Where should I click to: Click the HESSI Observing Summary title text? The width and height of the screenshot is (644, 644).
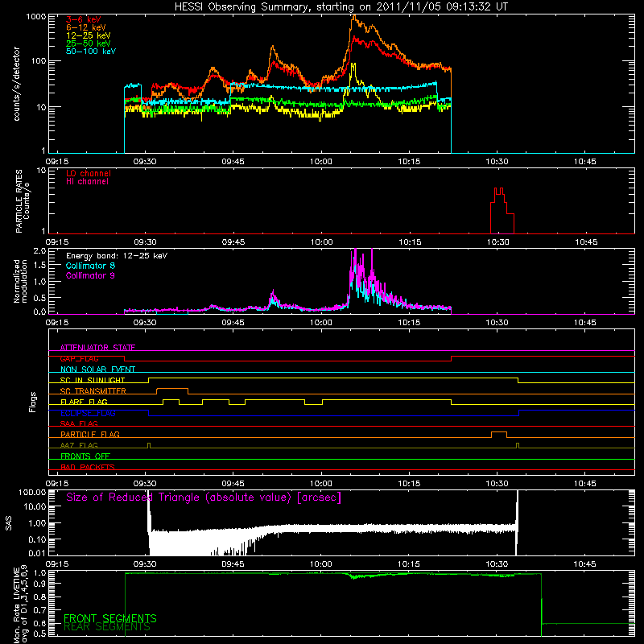(x=341, y=7)
